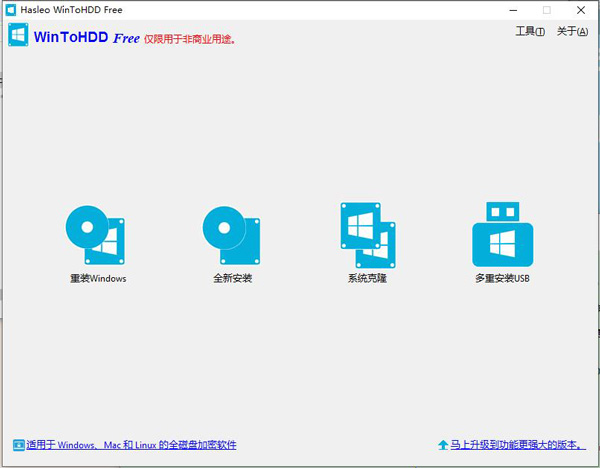Click the red 仅限用于非商业用途 notice

(189, 39)
